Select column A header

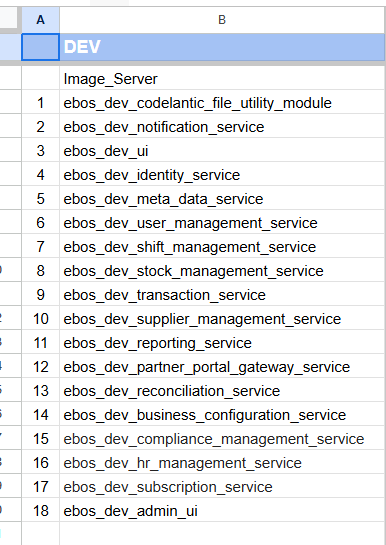click(41, 20)
